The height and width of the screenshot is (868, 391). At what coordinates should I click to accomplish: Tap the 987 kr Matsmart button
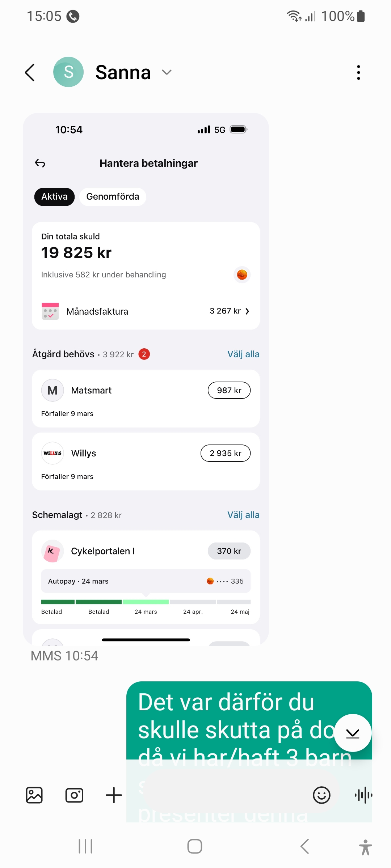[x=229, y=390]
